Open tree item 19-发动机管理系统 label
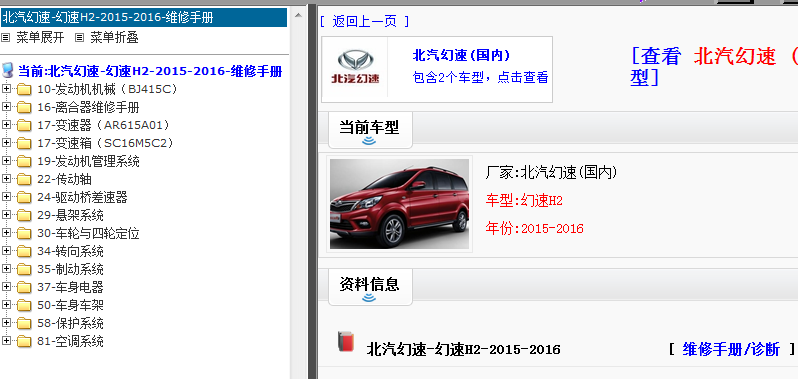The height and width of the screenshot is (379, 798). pos(89,161)
